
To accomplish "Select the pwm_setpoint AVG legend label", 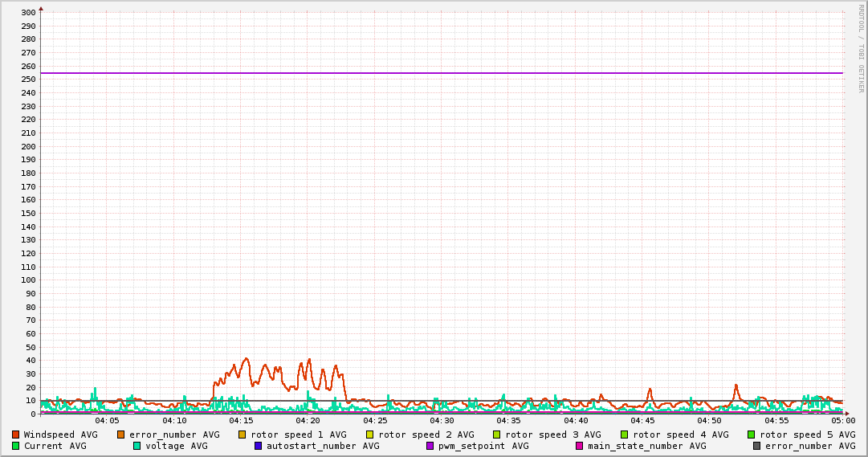I will pos(483,446).
